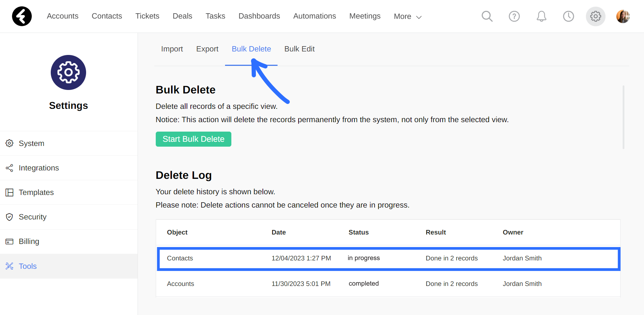The height and width of the screenshot is (315, 644).
Task: Click the Start Bulk Delete button
Action: pyautogui.click(x=194, y=139)
